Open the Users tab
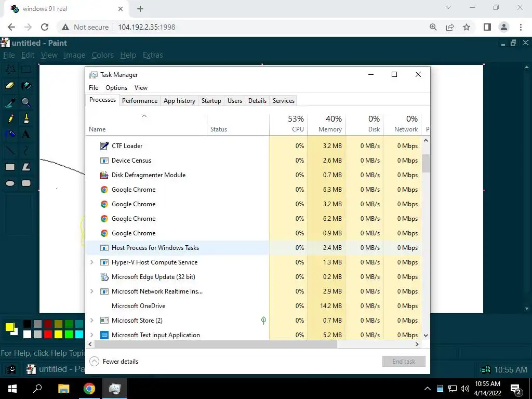This screenshot has height=399, width=532. pos(235,101)
